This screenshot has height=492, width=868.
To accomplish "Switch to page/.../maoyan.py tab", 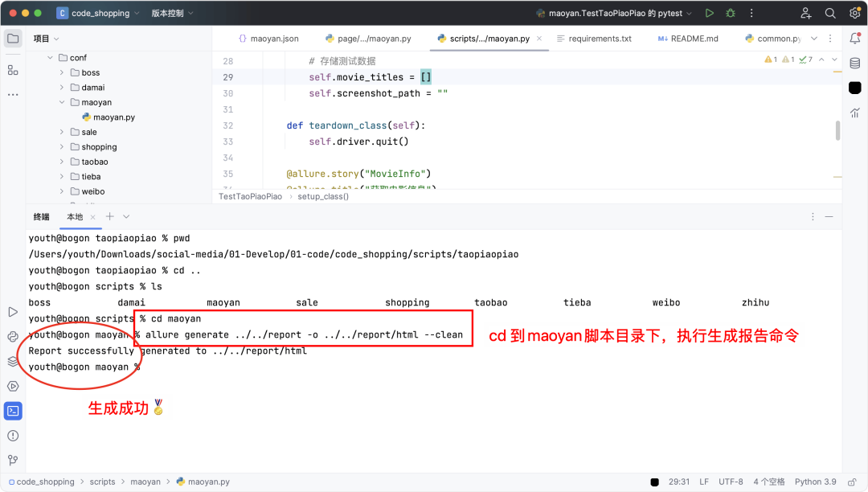I will [368, 39].
